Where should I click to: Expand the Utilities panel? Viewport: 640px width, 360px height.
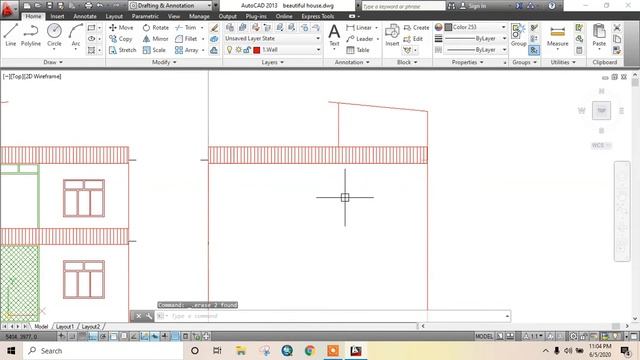pyautogui.click(x=563, y=62)
